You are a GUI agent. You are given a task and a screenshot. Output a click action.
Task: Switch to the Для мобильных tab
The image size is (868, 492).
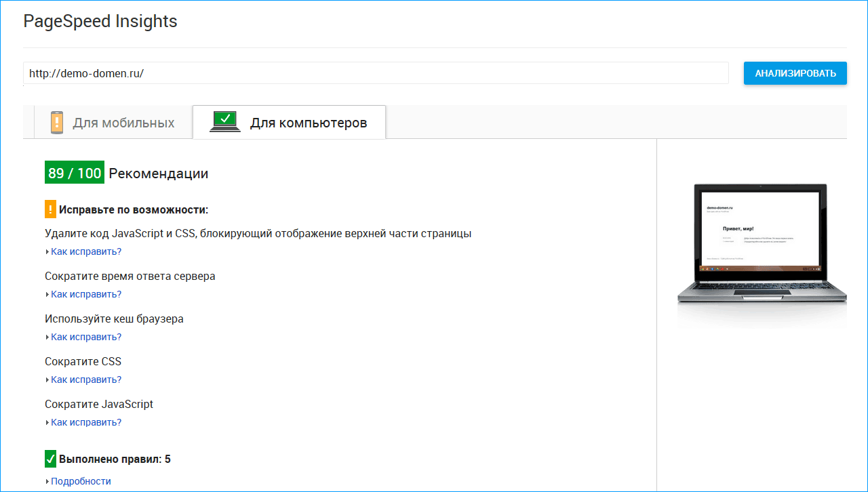[x=123, y=123]
